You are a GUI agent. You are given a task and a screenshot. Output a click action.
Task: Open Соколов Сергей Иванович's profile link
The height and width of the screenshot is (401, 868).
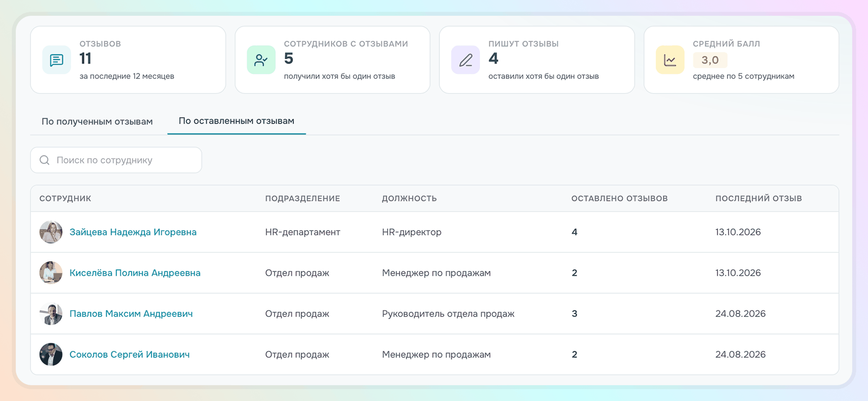point(130,355)
